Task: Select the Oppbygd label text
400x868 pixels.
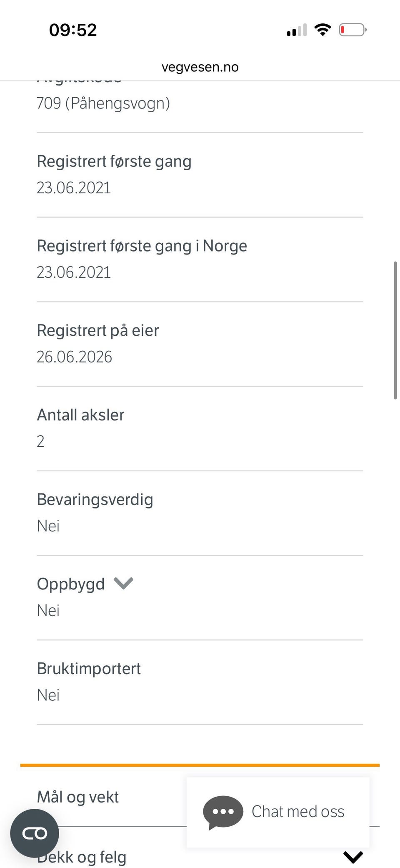Action: (x=71, y=584)
